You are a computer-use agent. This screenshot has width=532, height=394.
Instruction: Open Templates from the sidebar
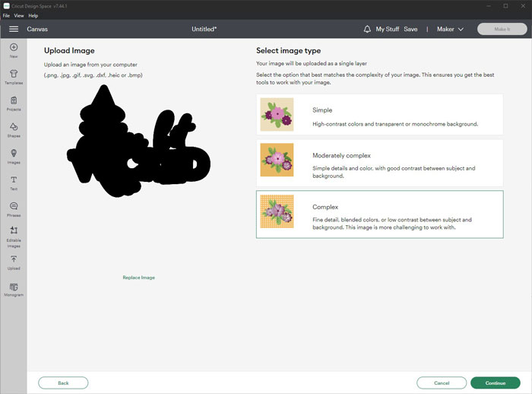14,77
